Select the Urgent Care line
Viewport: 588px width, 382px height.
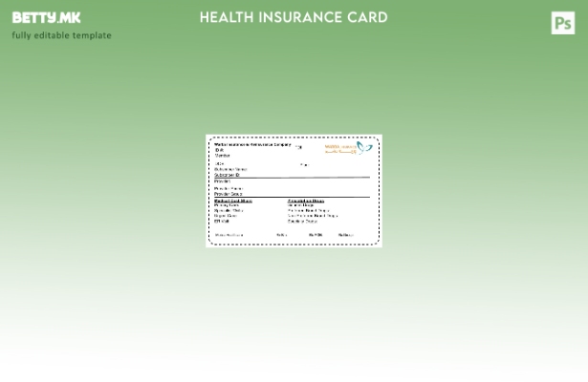click(x=226, y=215)
